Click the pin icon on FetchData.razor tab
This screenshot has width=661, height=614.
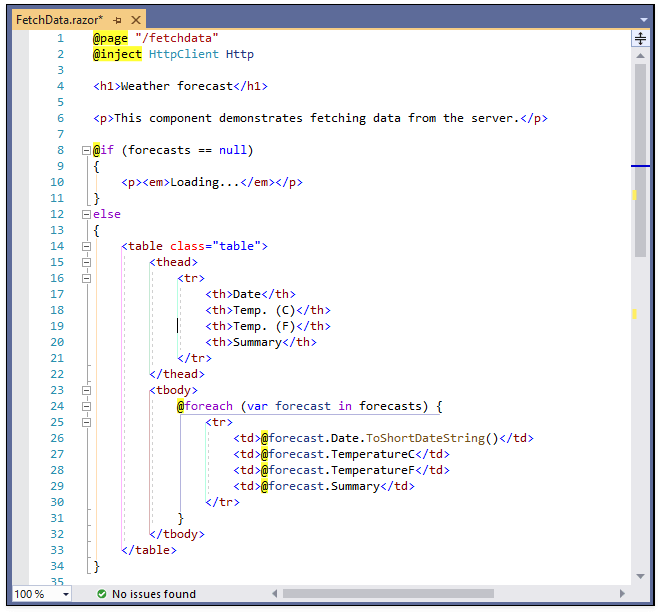click(x=117, y=20)
